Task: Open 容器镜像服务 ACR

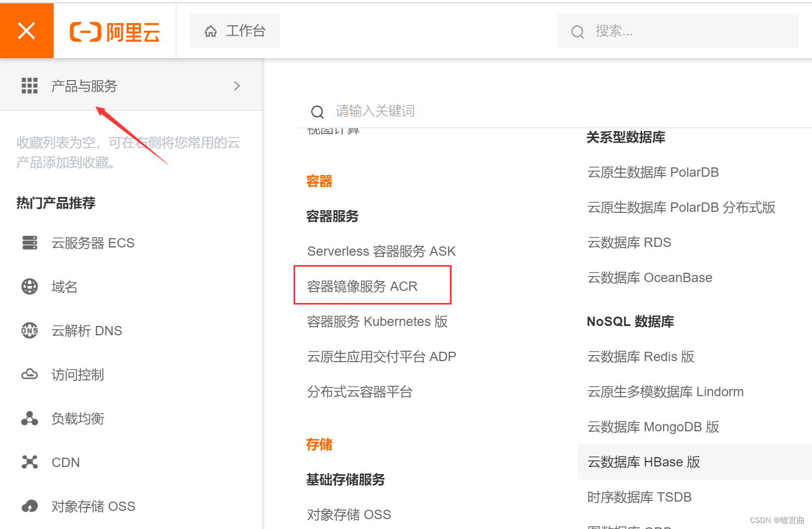Action: coord(363,286)
